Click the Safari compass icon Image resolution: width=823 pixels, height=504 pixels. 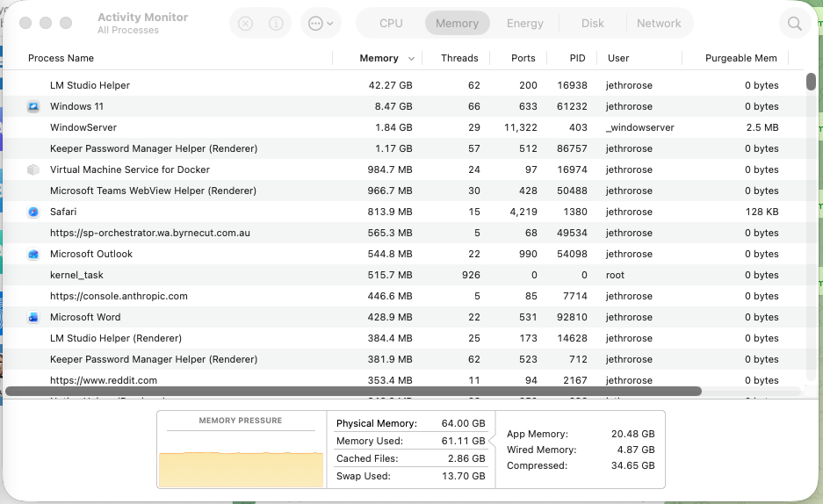click(x=33, y=212)
